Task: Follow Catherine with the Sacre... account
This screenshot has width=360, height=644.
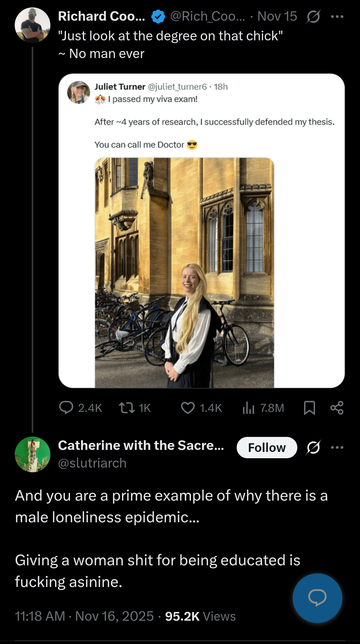Action: pyautogui.click(x=267, y=447)
